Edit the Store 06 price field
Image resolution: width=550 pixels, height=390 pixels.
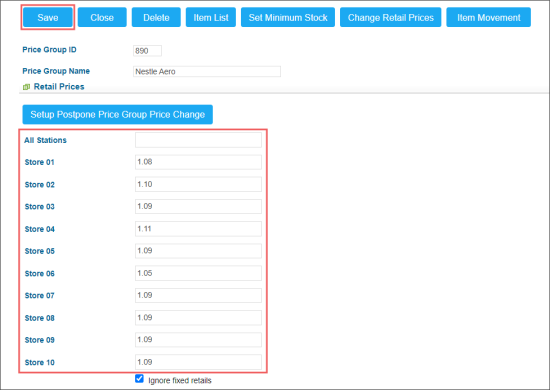[x=198, y=273]
